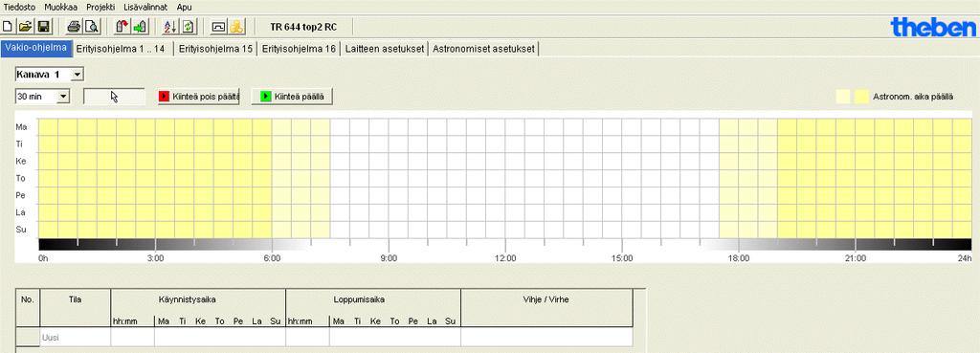Image resolution: width=980 pixels, height=353 pixels.
Task: Open the Kanava 1 channel dropdown
Action: (x=50, y=75)
